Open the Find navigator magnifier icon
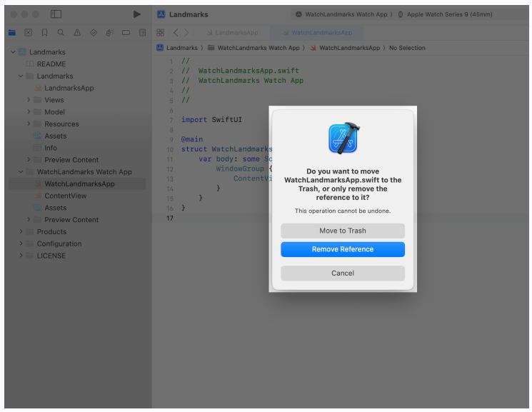Image resolution: width=532 pixels, height=412 pixels. coord(61,33)
